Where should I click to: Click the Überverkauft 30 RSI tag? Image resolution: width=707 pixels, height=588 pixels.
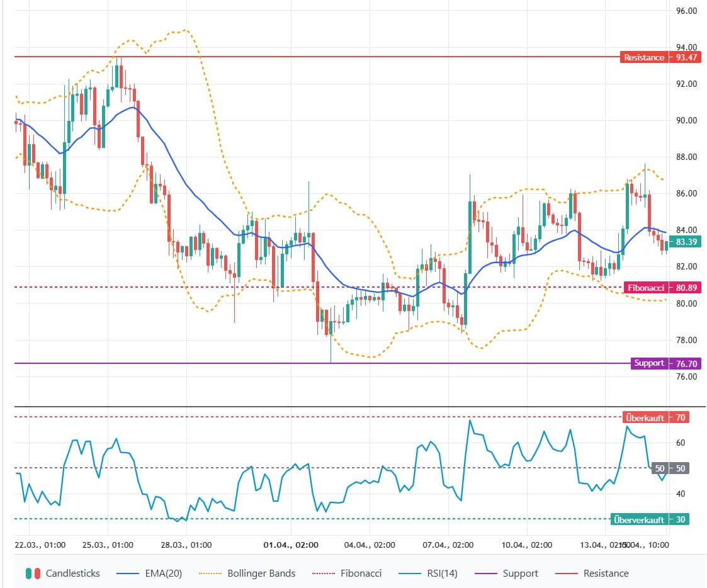[649, 519]
